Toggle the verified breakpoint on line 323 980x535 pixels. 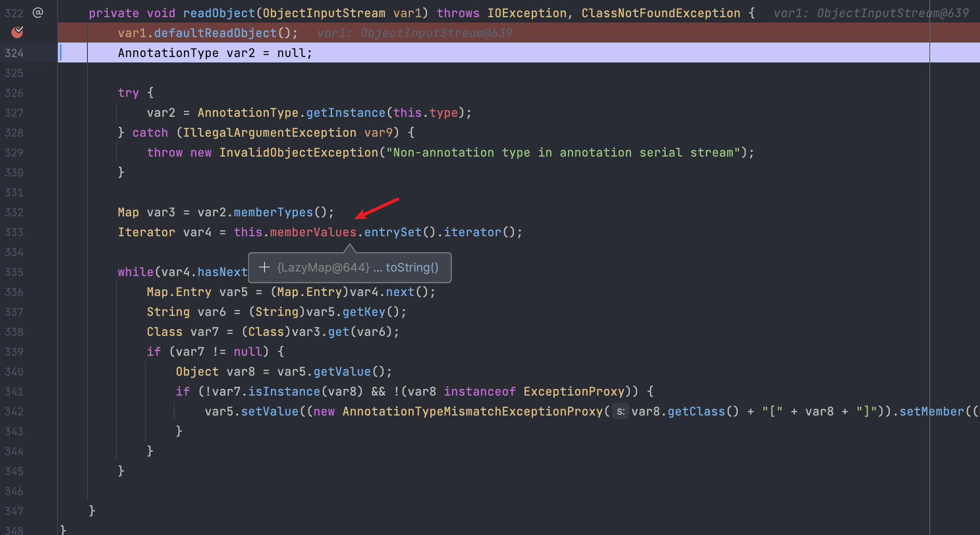point(17,32)
